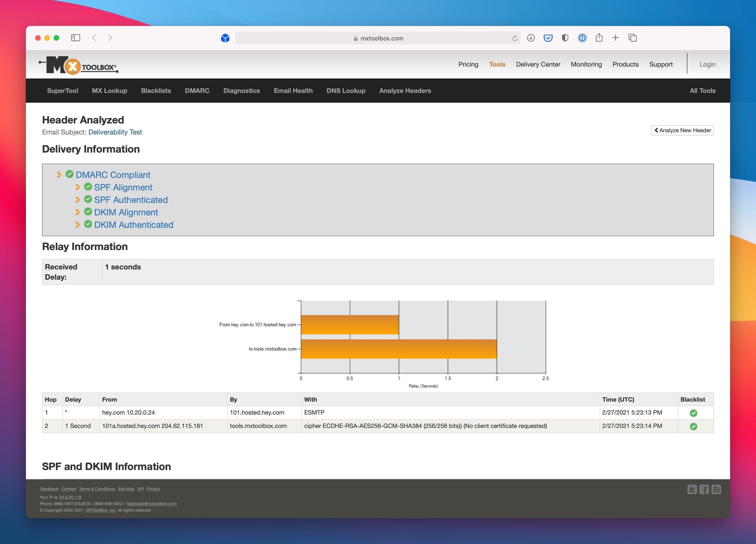Click the Blacklists icon in toolbar

[155, 90]
